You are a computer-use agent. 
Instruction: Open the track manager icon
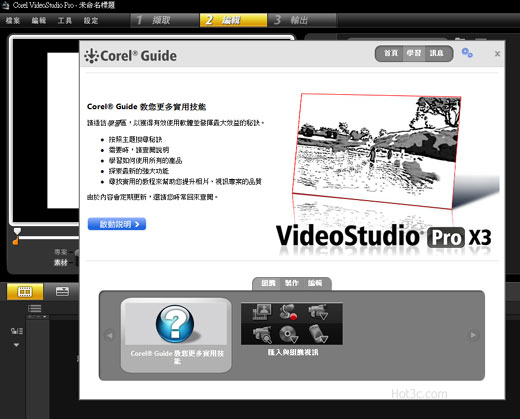click(17, 331)
